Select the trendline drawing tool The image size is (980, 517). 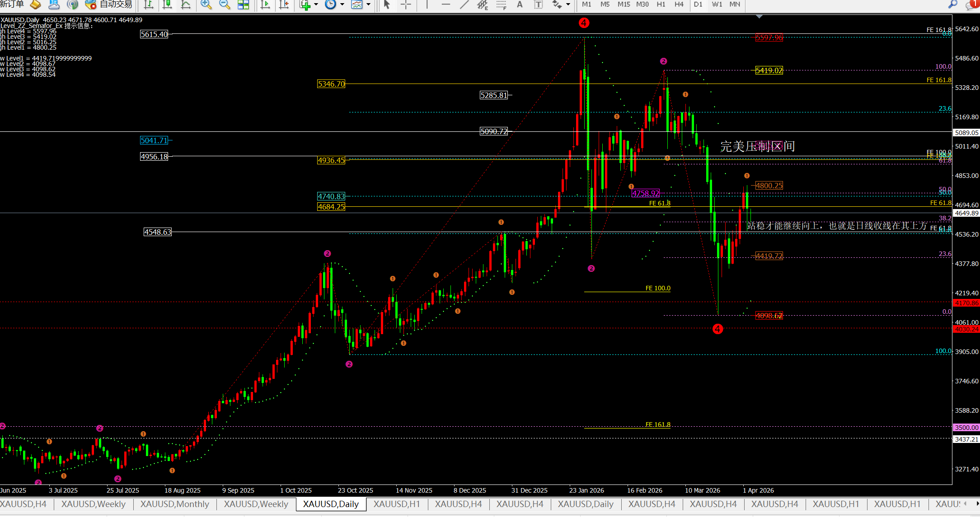pos(464,5)
